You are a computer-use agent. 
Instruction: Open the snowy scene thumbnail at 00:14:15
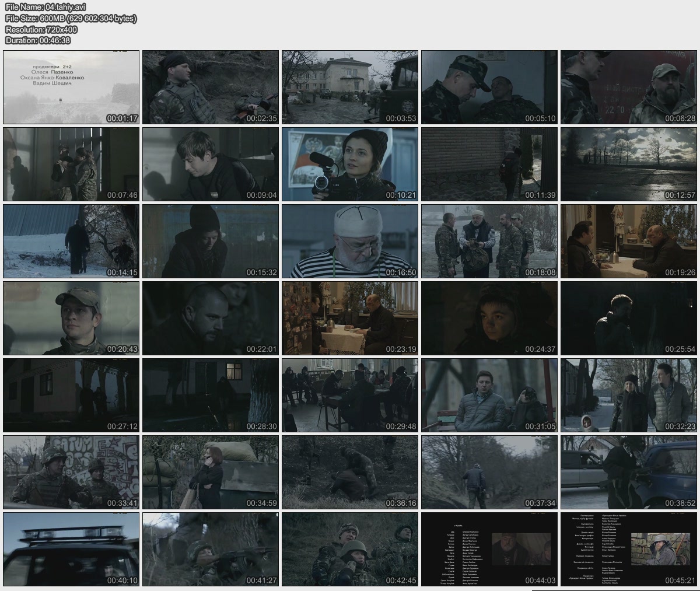tap(71, 241)
